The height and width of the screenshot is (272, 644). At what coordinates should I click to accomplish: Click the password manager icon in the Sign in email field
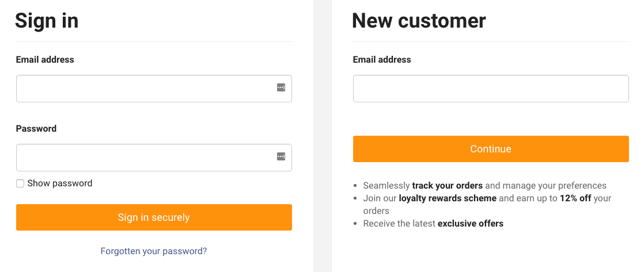281,87
